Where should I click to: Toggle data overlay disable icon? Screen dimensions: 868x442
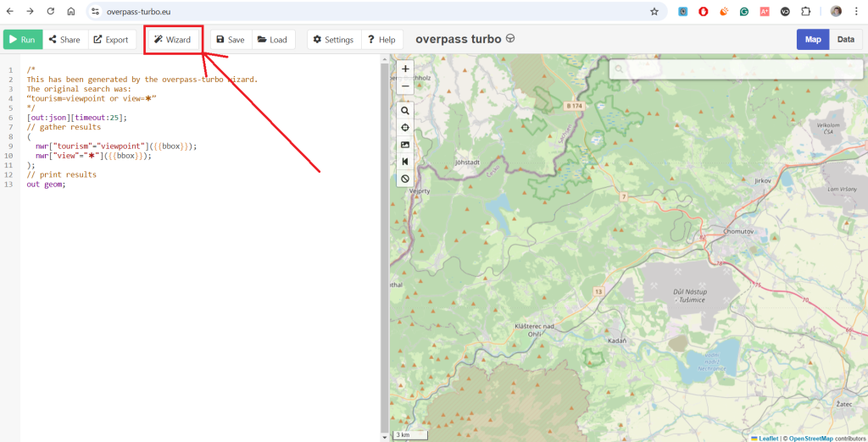coord(405,179)
